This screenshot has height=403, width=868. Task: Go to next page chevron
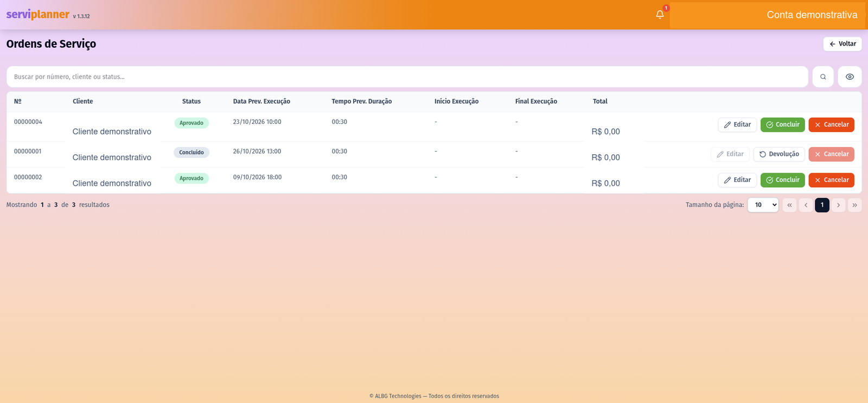[838, 205]
